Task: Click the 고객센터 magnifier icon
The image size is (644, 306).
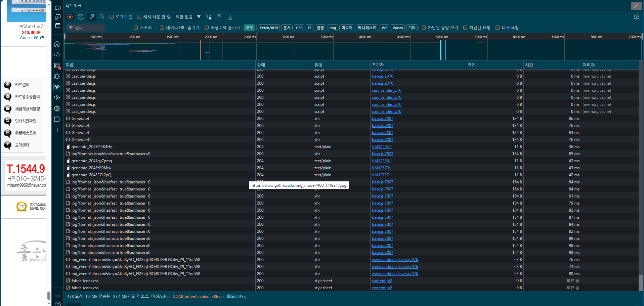Action: (x=7, y=145)
